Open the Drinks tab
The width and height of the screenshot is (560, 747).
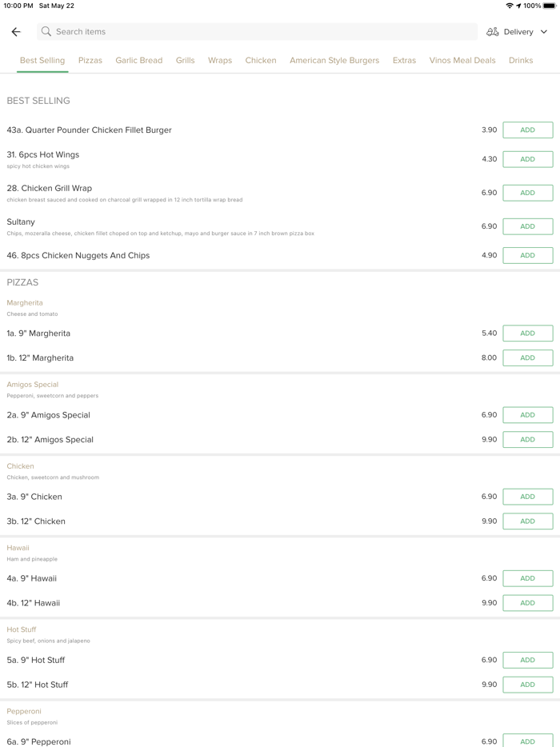521,60
